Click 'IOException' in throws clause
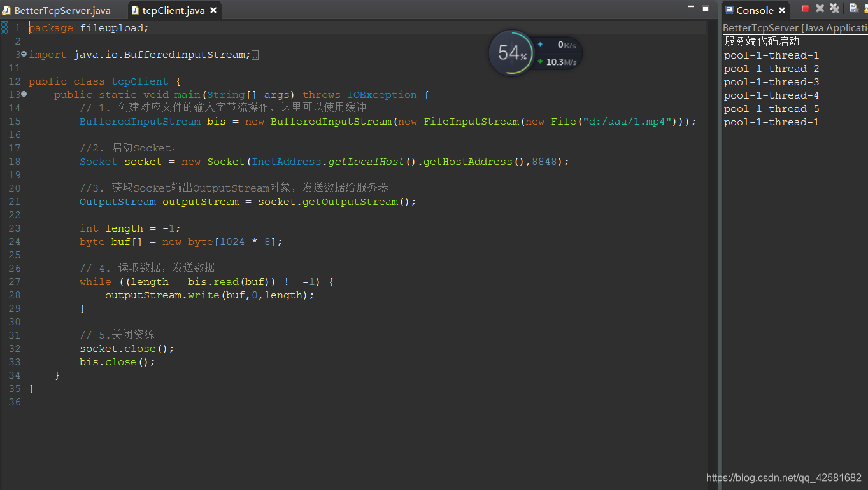The width and height of the screenshot is (868, 490). [382, 95]
